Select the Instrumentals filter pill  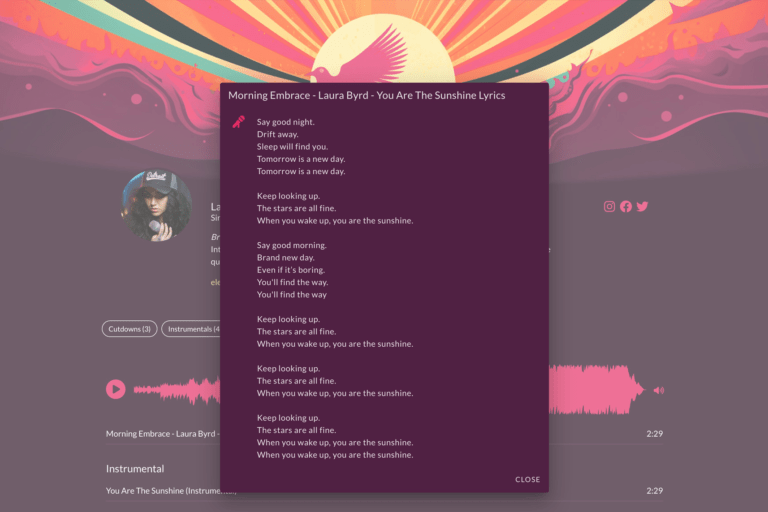pos(192,329)
